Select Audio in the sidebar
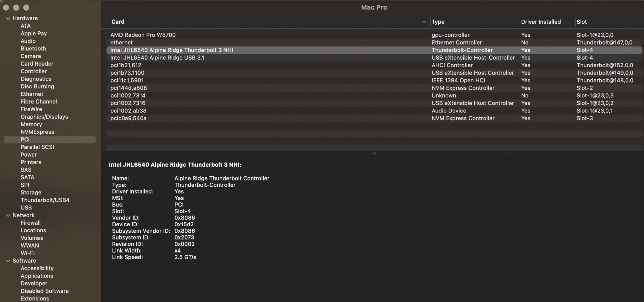Image resolution: width=644 pixels, height=302 pixels. click(28, 41)
